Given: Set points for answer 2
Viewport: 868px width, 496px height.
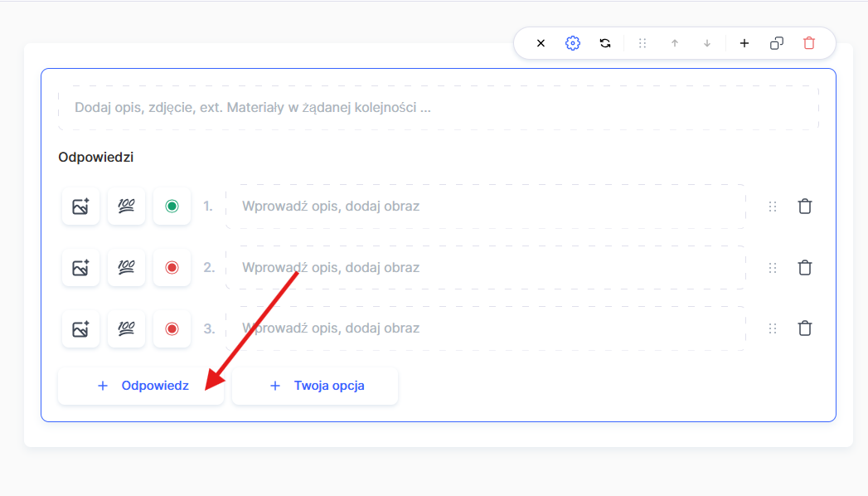Looking at the screenshot, I should pyautogui.click(x=126, y=268).
